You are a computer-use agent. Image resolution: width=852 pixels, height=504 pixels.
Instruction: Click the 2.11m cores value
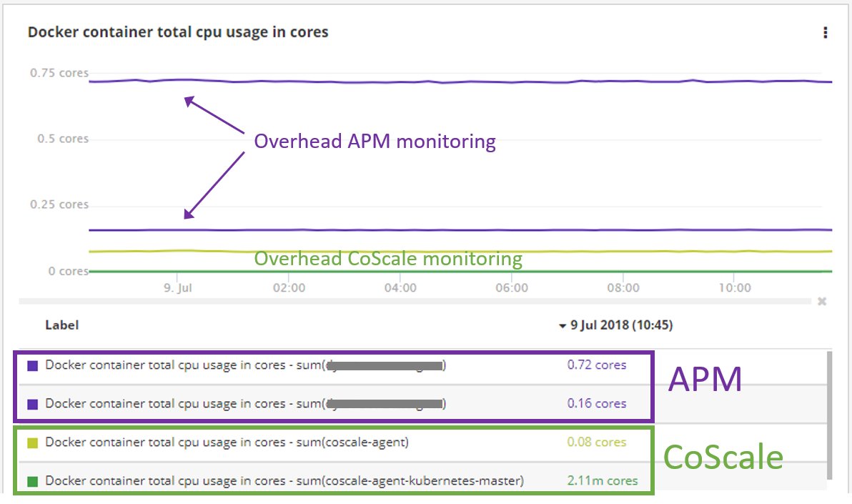(602, 481)
